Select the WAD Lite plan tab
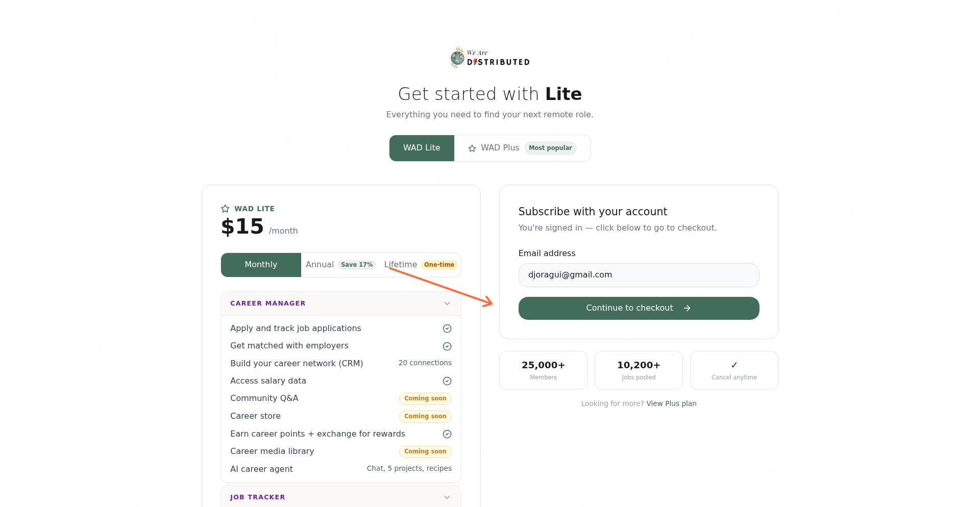Screen dimensions: 980x507 [422, 148]
